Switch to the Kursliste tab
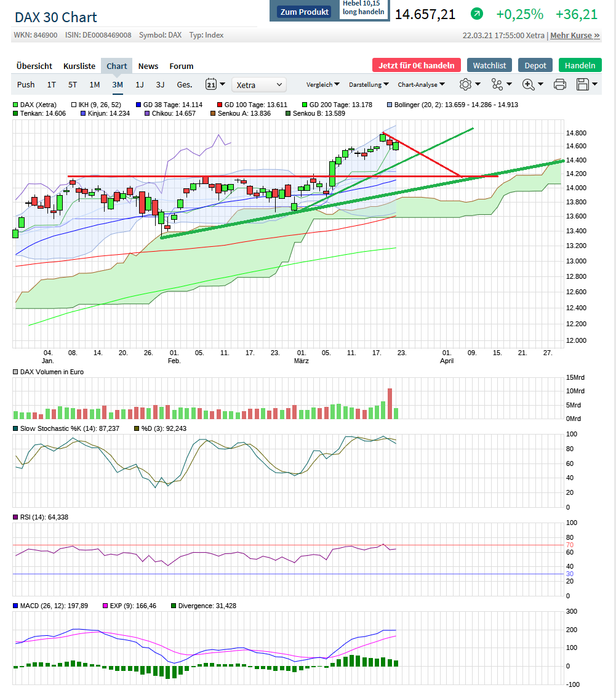Image resolution: width=616 pixels, height=698 pixels. coord(79,66)
